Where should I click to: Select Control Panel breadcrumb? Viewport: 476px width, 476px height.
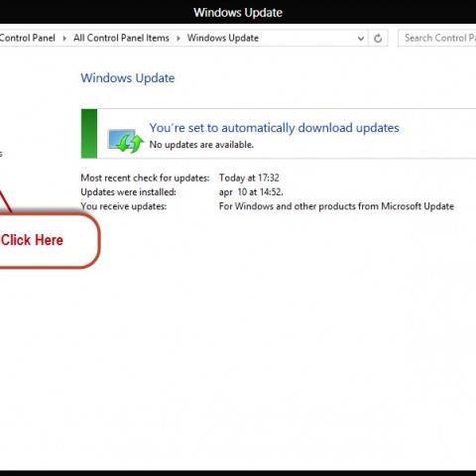coord(28,38)
